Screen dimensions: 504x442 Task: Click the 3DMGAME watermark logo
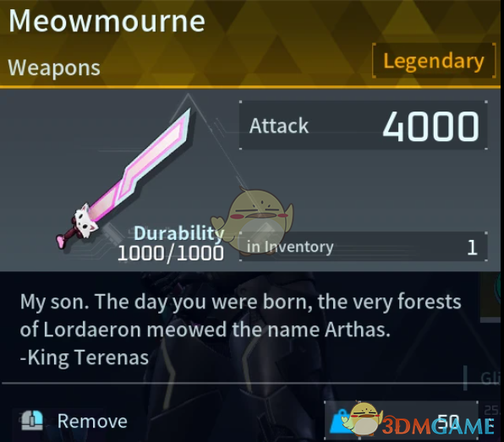(438, 426)
